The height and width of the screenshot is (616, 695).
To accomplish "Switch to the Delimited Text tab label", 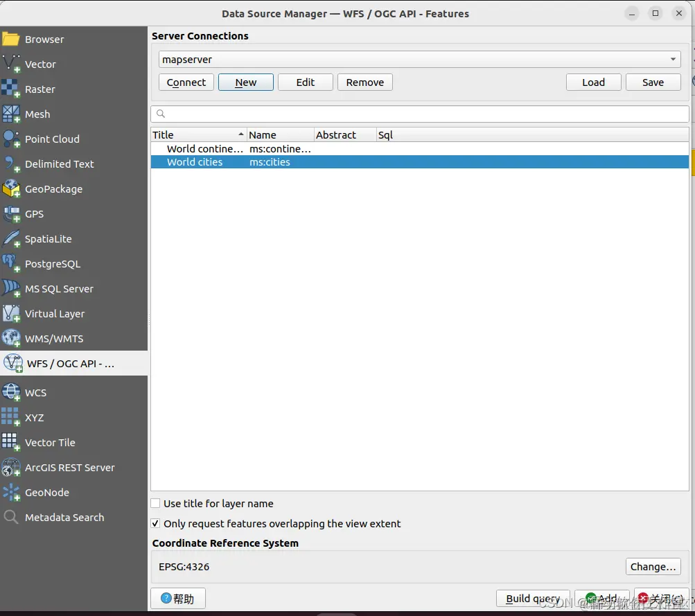I will coord(60,164).
